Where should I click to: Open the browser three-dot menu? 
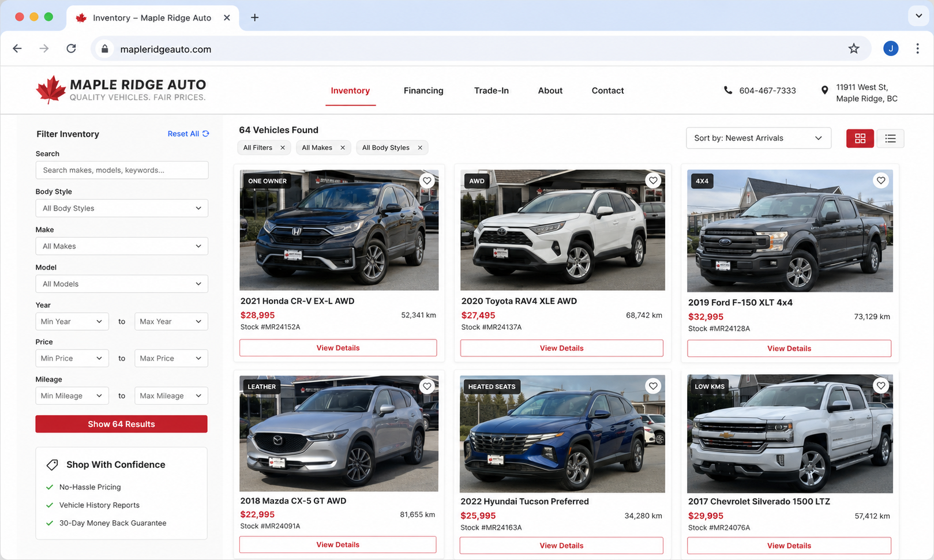[x=917, y=48]
